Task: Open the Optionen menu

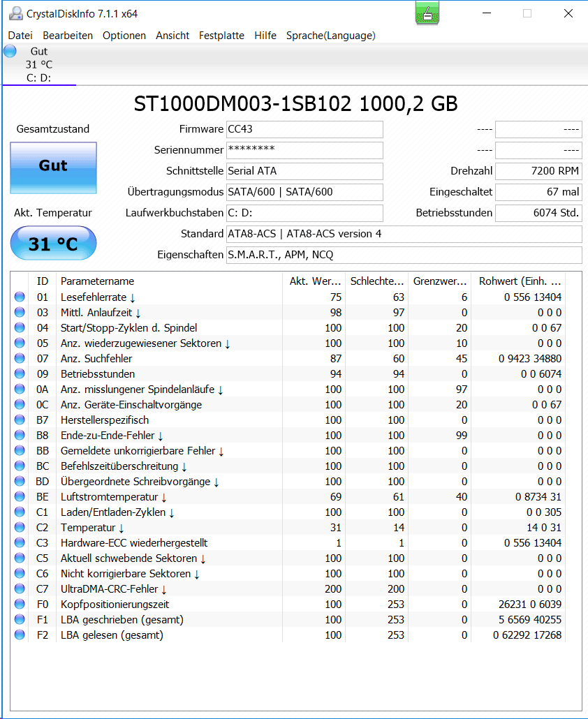Action: [x=124, y=36]
